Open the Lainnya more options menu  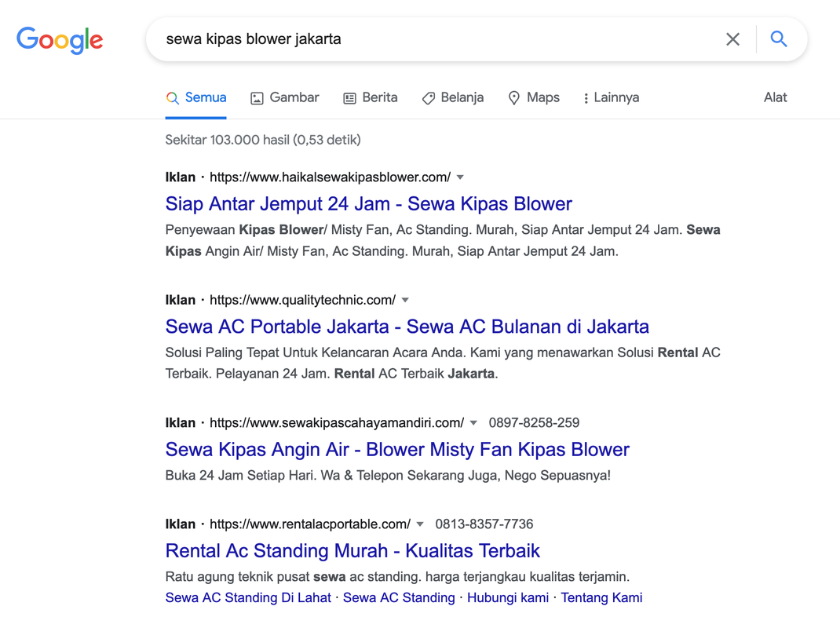pos(610,98)
